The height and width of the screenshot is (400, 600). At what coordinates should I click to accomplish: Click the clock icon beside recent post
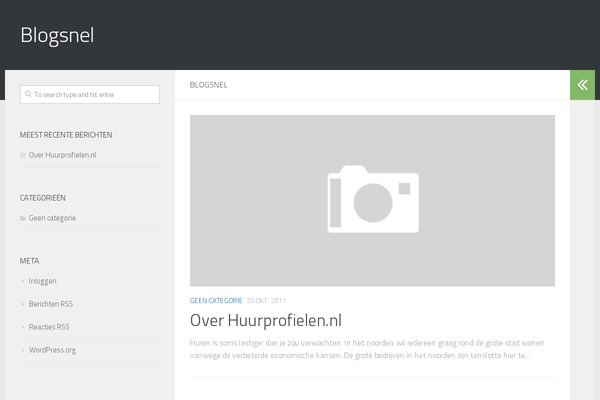click(23, 155)
